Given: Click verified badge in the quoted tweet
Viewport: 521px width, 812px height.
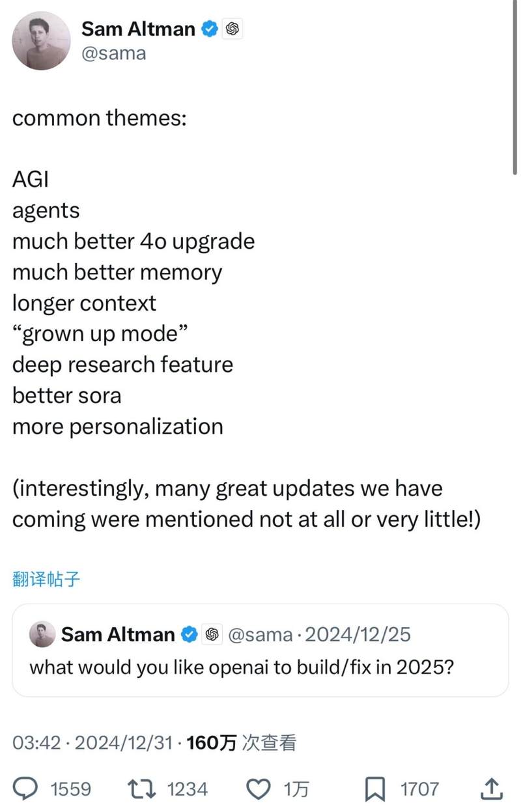Looking at the screenshot, I should click(x=189, y=634).
